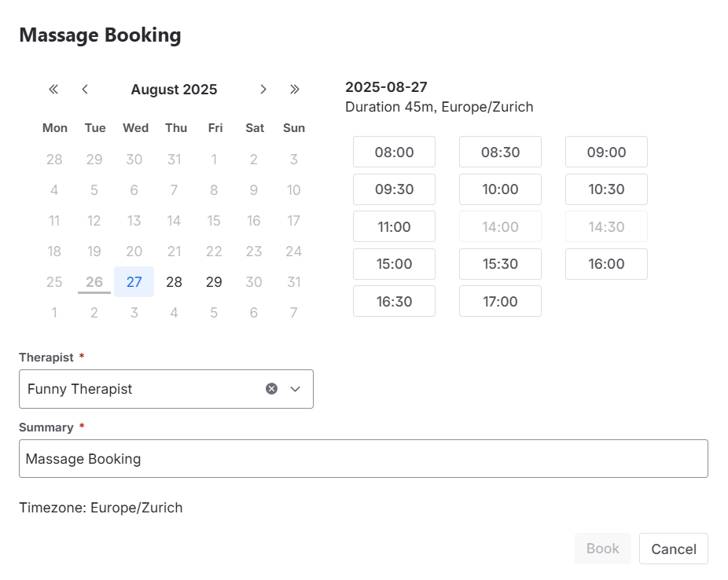Select the 16:00 time slot

click(606, 264)
